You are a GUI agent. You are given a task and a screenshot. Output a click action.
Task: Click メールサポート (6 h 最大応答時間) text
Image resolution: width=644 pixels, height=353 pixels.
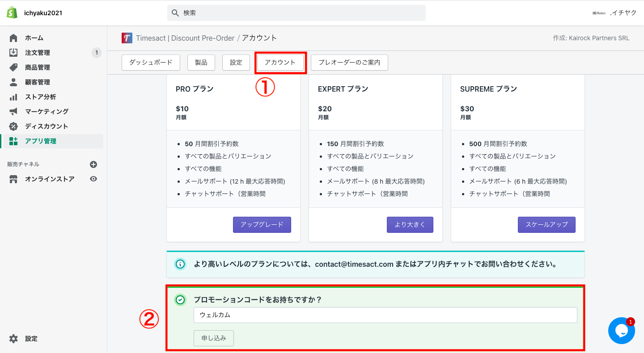[x=518, y=181]
